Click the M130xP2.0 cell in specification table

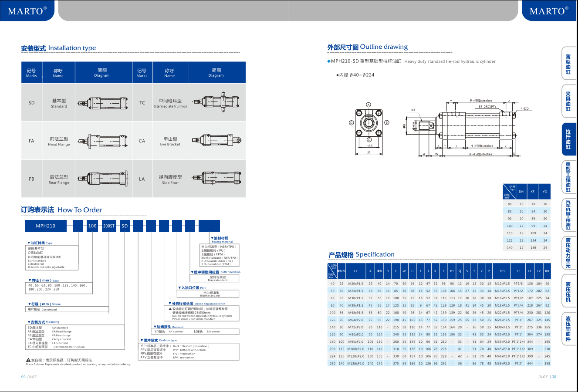coord(355,363)
